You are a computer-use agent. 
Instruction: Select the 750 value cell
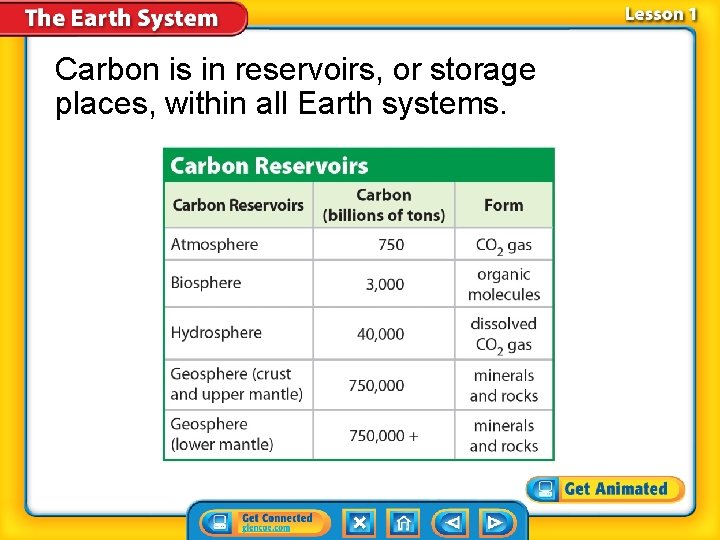pyautogui.click(x=384, y=244)
